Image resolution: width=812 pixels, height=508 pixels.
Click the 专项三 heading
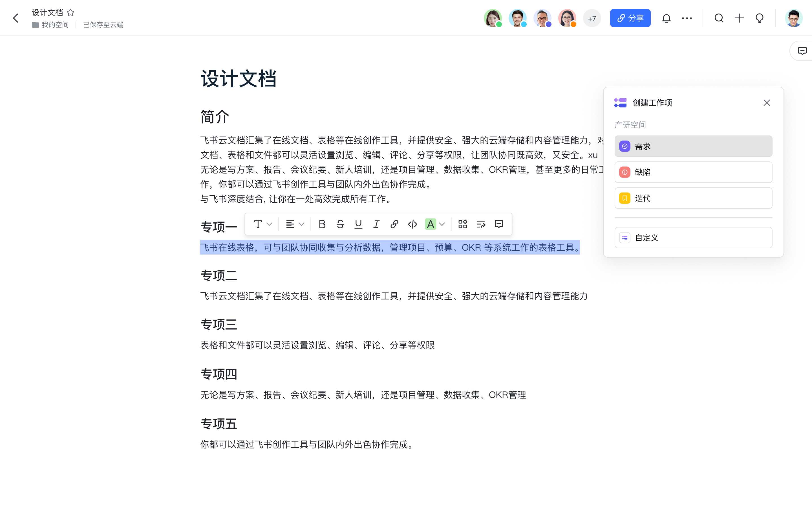(219, 325)
